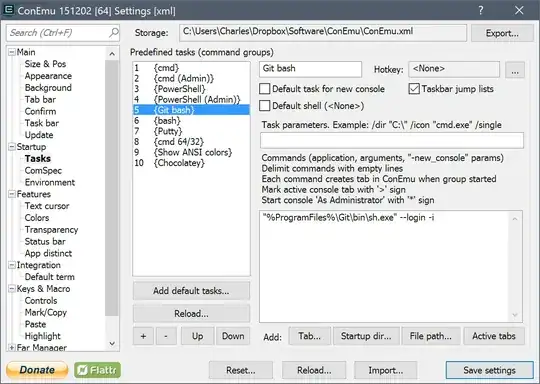
Task: Click the ConEmu app icon in title bar
Action: coord(8,10)
